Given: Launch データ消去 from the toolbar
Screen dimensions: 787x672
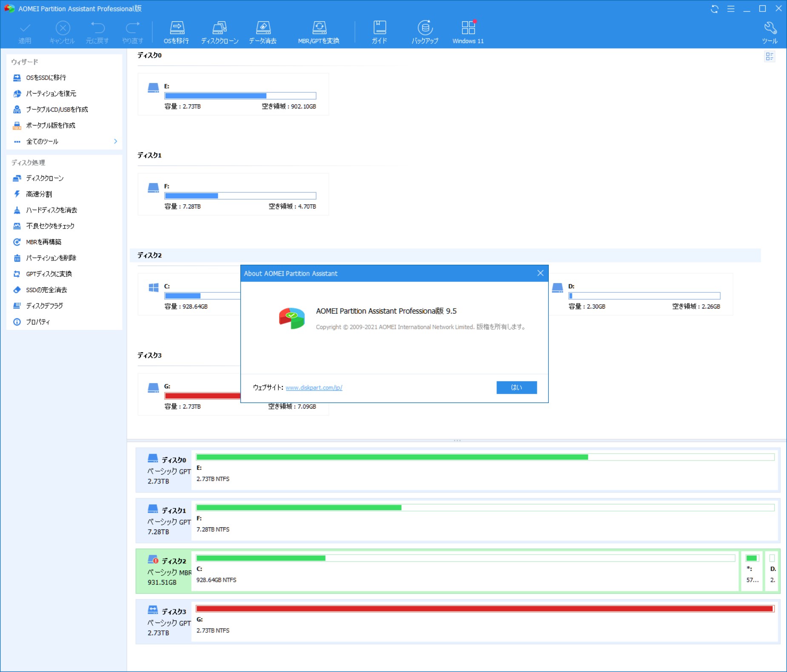Looking at the screenshot, I should 264,31.
